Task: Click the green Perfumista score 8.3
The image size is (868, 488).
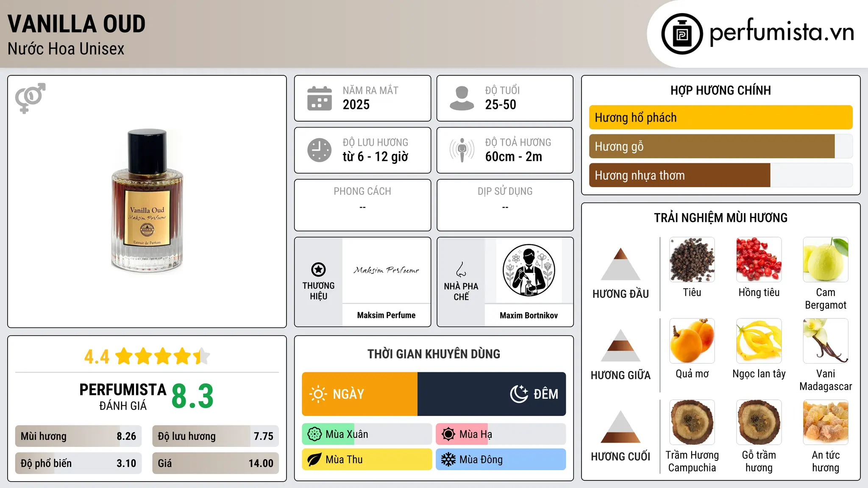Action: (x=192, y=396)
